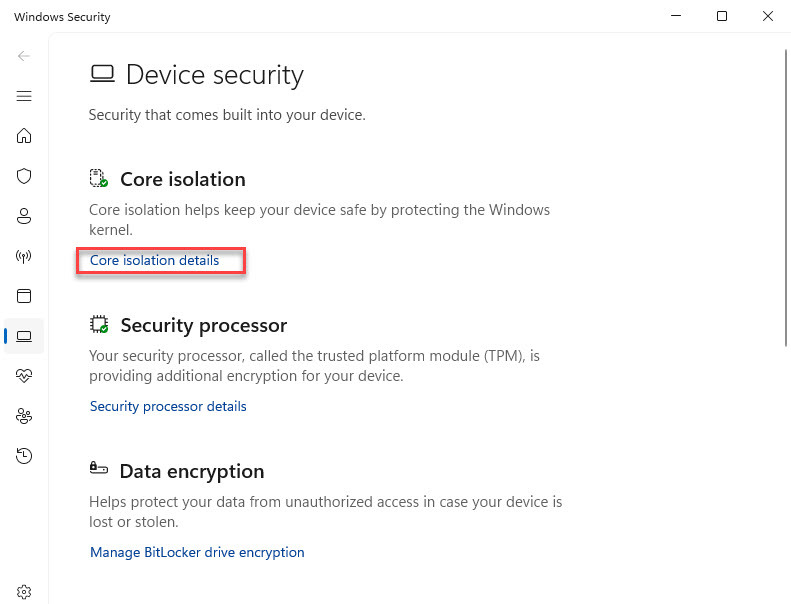Viewport: 791px width, 604px height.
Task: Click the back arrow button
Action: coord(24,56)
